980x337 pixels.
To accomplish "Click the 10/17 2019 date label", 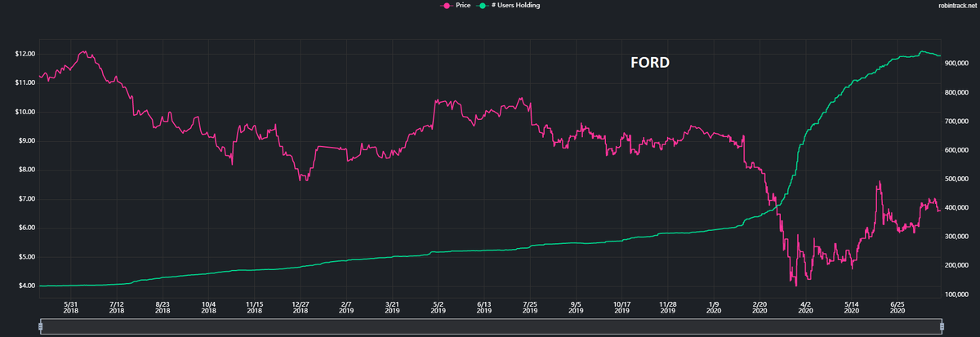I will 622,307.
